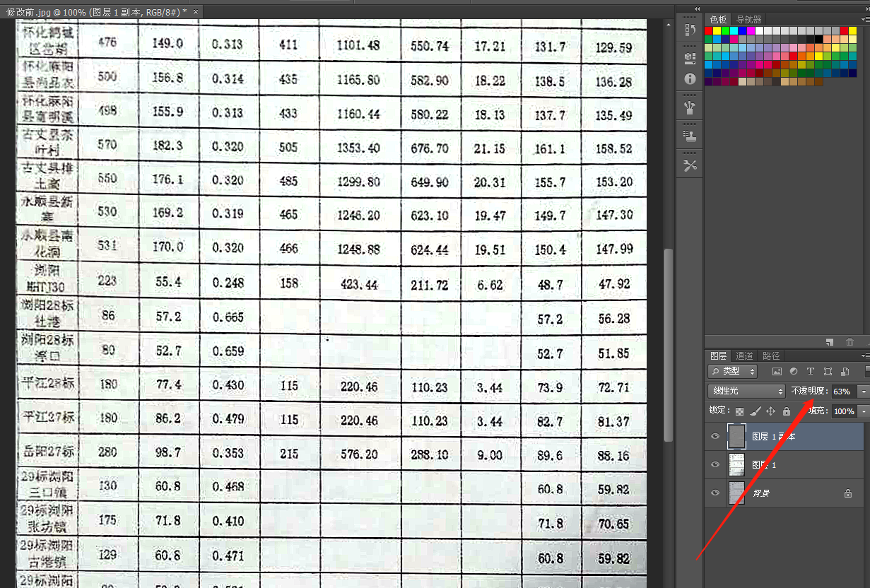Lock transparent pixels checkerboard icon
The width and height of the screenshot is (870, 588).
coord(740,411)
